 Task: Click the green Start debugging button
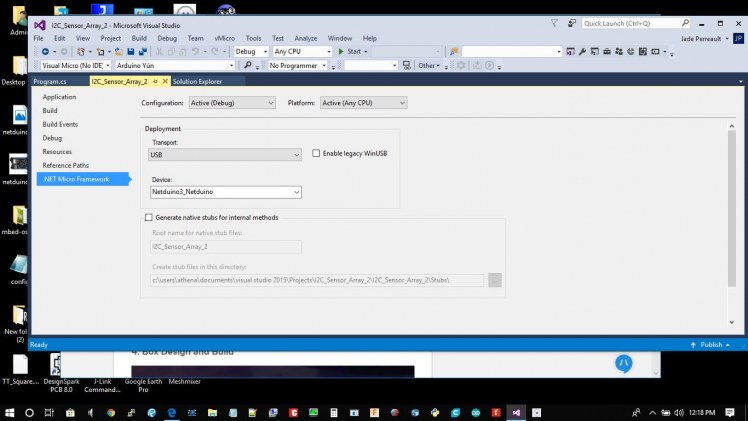(x=350, y=51)
